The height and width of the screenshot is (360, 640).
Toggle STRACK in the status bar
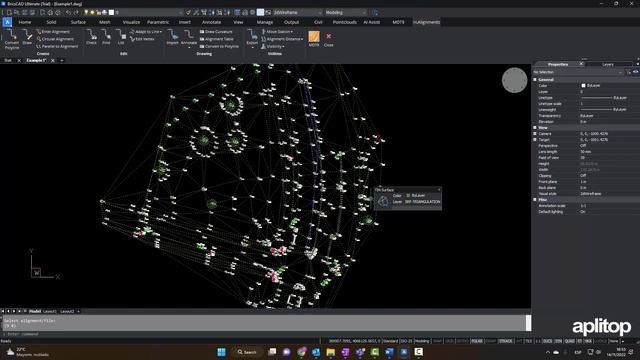coord(505,341)
